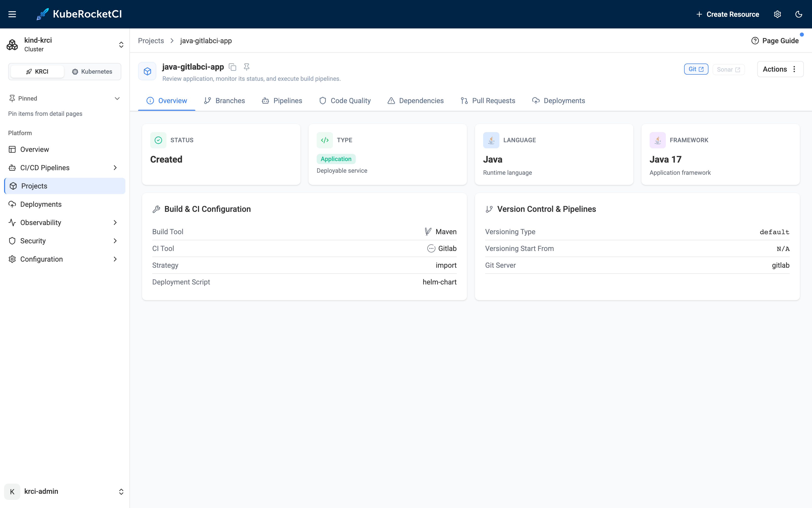This screenshot has height=508, width=812.
Task: Open the kind-krci cluster switcher
Action: tap(65, 45)
